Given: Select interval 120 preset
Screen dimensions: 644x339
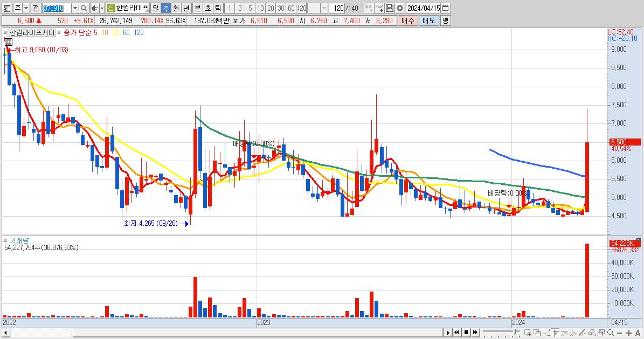Looking at the screenshot, I should click(301, 8).
